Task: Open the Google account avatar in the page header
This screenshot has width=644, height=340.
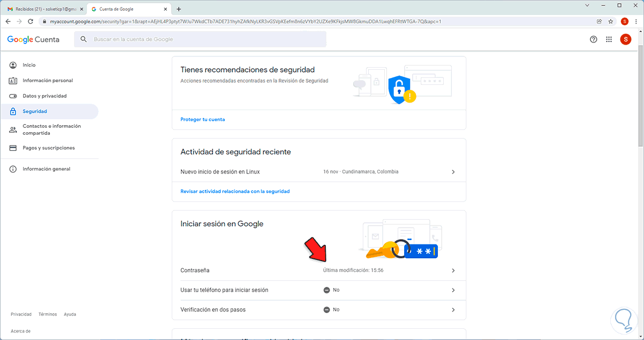Action: click(x=625, y=39)
